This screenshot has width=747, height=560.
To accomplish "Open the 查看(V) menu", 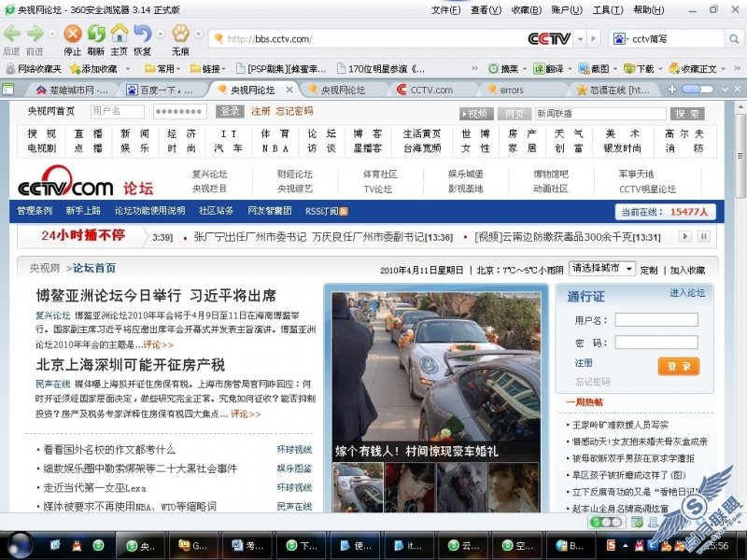I will pyautogui.click(x=486, y=10).
